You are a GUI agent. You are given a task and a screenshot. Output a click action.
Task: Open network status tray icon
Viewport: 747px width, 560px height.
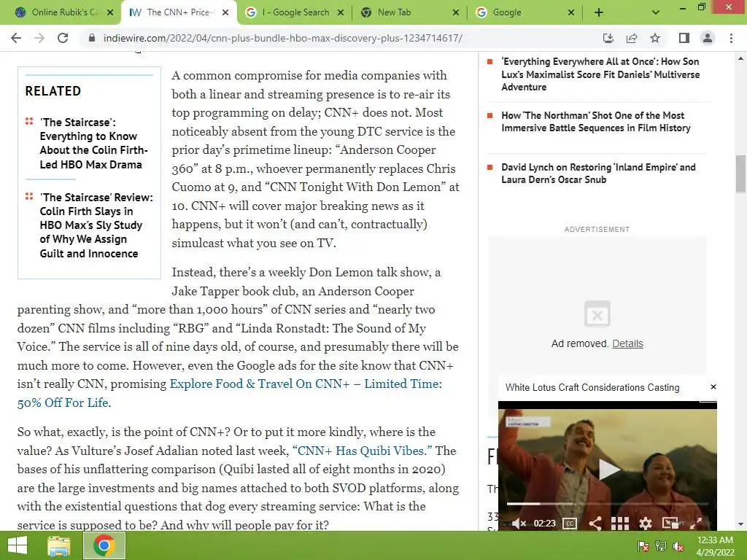tap(661, 546)
